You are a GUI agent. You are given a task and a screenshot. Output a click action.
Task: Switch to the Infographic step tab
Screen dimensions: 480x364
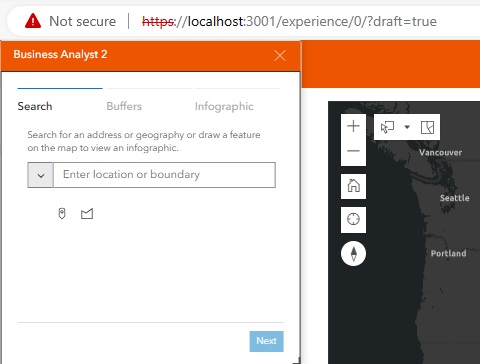click(x=224, y=107)
